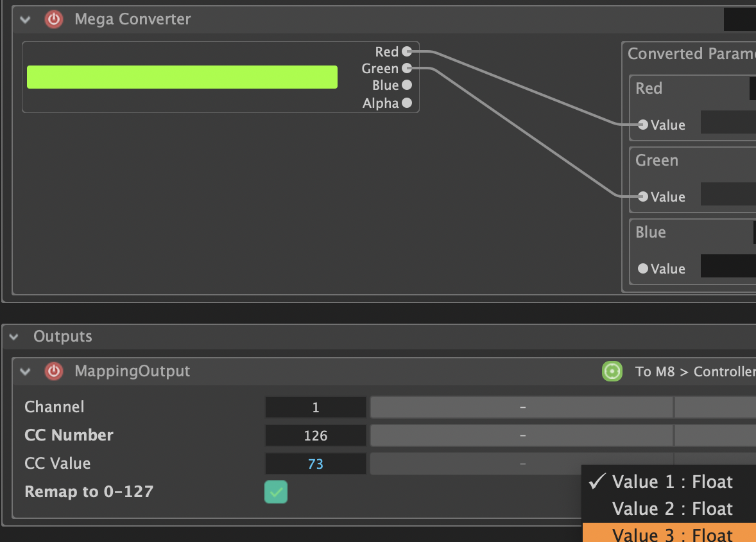Click the Channel label
This screenshot has width=756, height=542.
[x=55, y=407]
